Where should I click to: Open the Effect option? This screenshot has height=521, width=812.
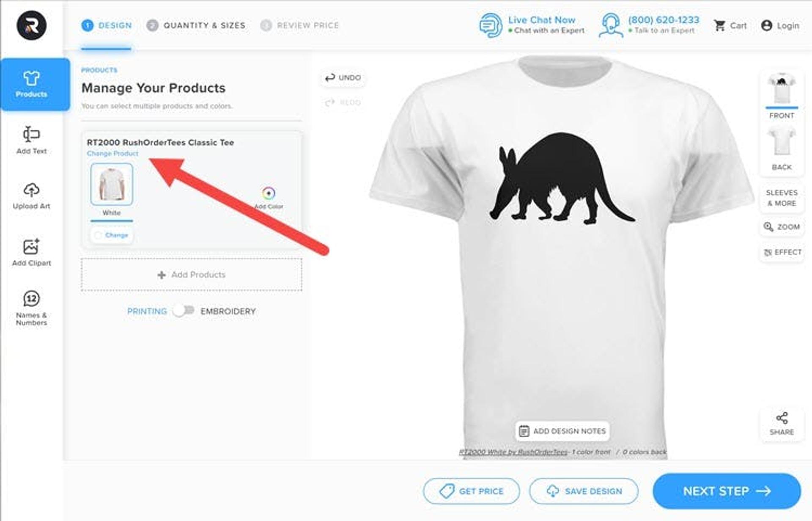point(782,252)
